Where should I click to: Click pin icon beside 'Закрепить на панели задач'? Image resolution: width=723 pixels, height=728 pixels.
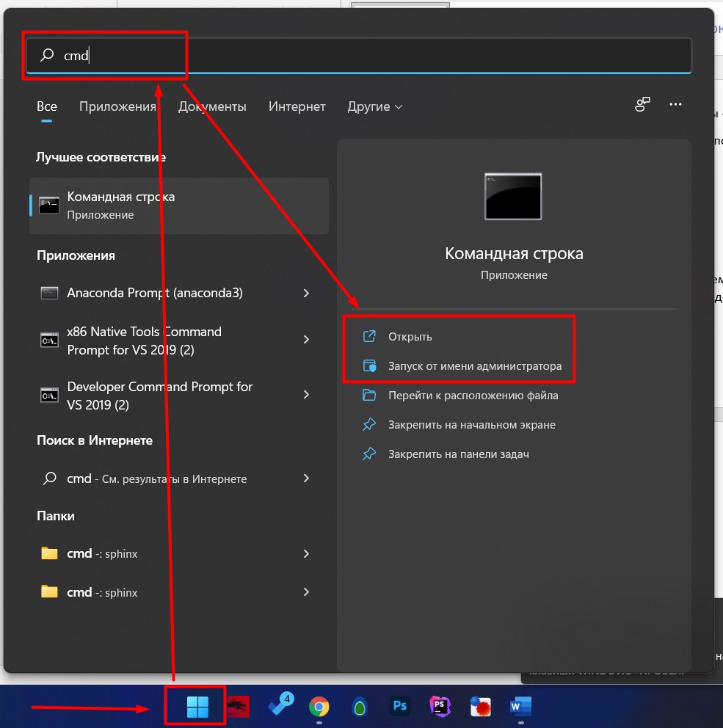coord(369,454)
